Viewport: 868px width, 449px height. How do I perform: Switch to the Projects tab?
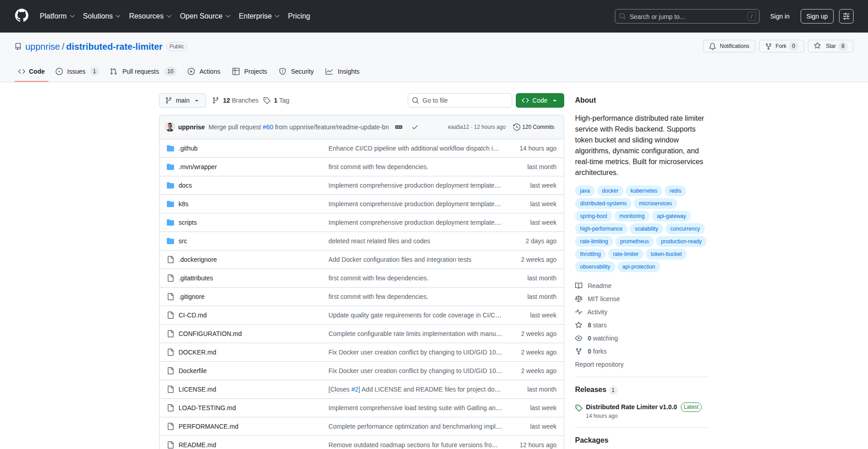tap(250, 71)
